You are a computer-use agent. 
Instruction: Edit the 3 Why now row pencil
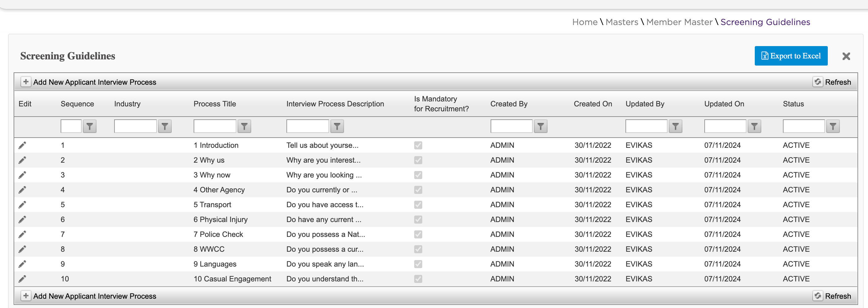[22, 175]
